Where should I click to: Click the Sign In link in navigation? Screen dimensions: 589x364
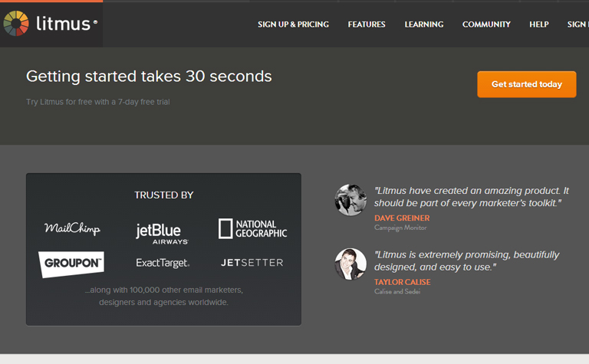pos(577,25)
